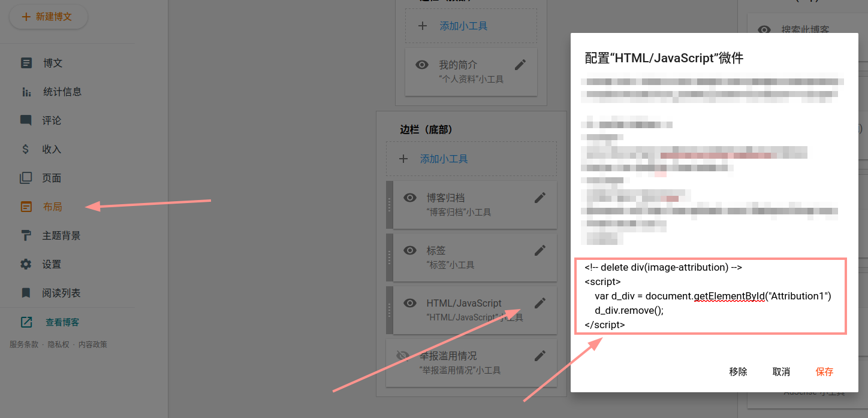Open 内容政策 content policy link

click(93, 344)
